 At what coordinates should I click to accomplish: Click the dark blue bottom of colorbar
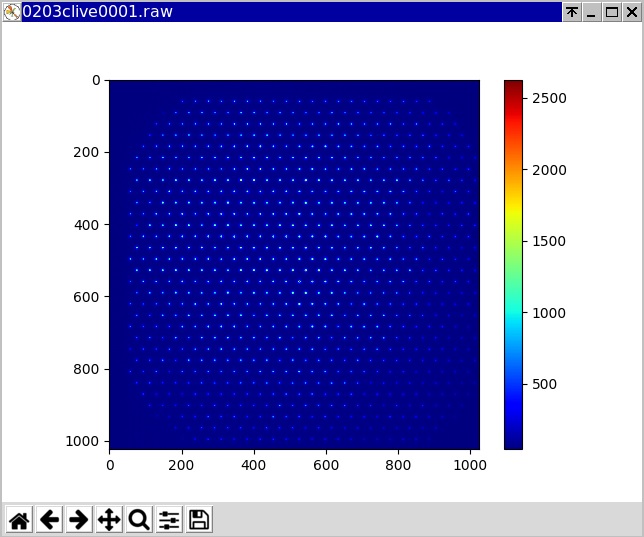pyautogui.click(x=513, y=444)
